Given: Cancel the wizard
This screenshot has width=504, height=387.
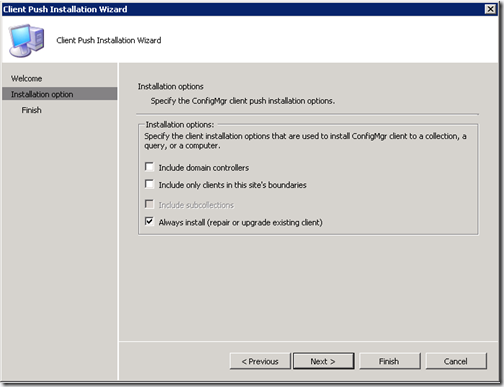Looking at the screenshot, I should point(456,361).
